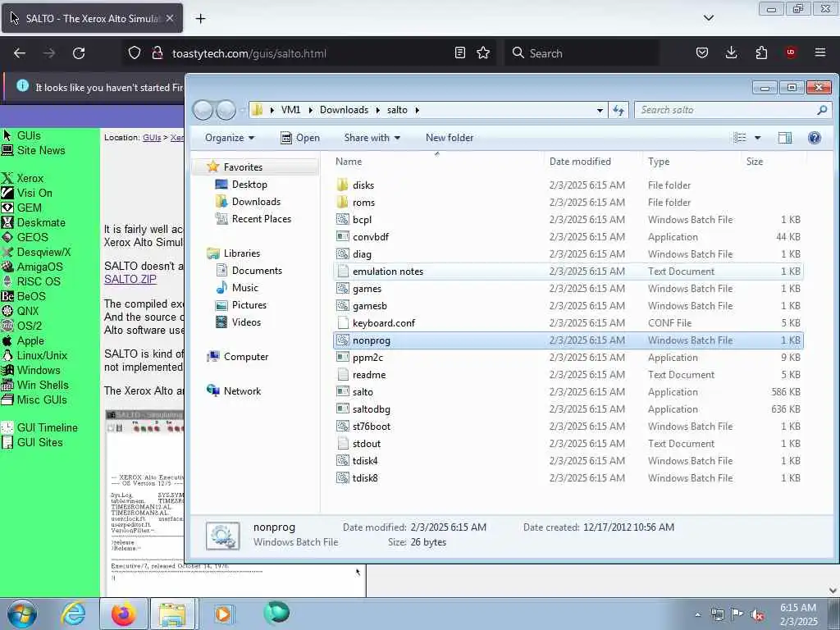
Task: Expand breadcrumb arrow after salto
Action: 417,111
